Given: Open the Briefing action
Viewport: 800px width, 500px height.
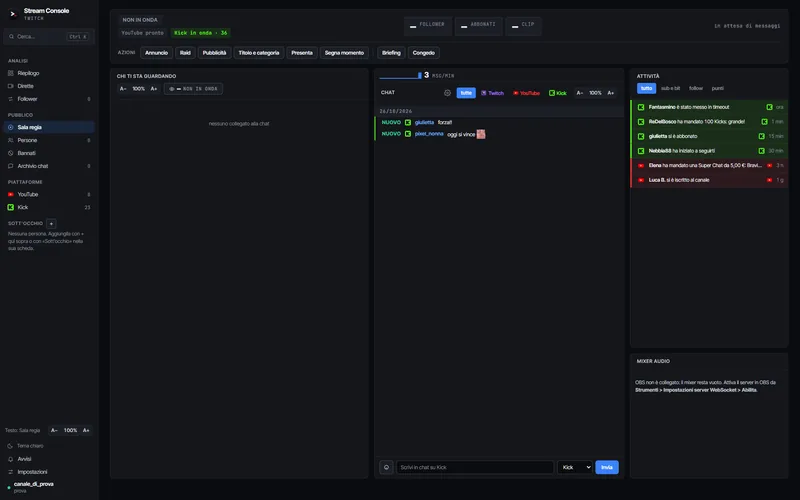Looking at the screenshot, I should coord(391,53).
